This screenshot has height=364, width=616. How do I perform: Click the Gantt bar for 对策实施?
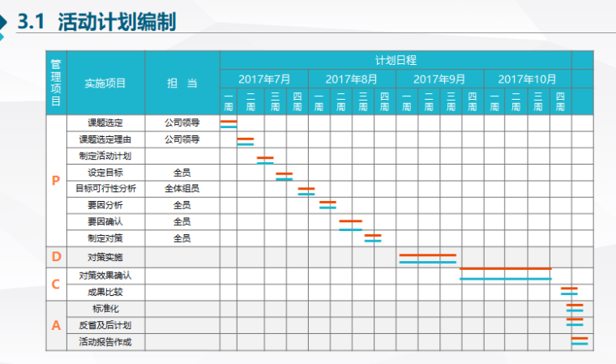(x=427, y=259)
